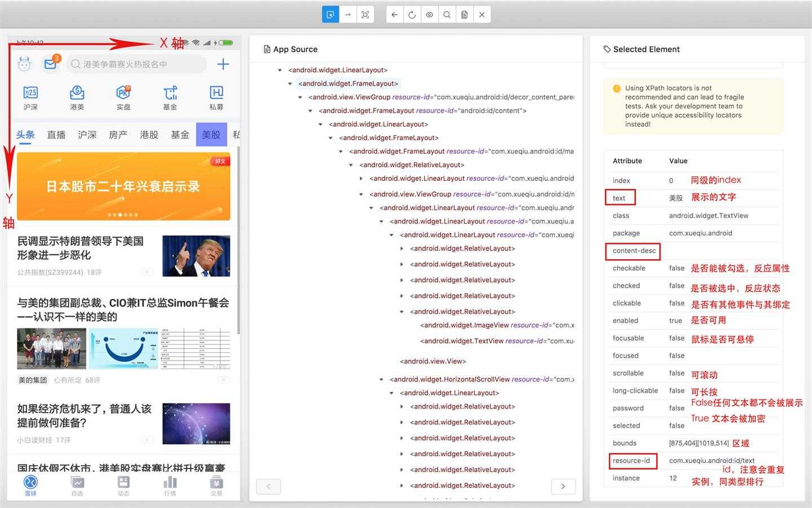Open the 如果经济危机来了 article headline
This screenshot has width=812, height=508.
(85, 415)
